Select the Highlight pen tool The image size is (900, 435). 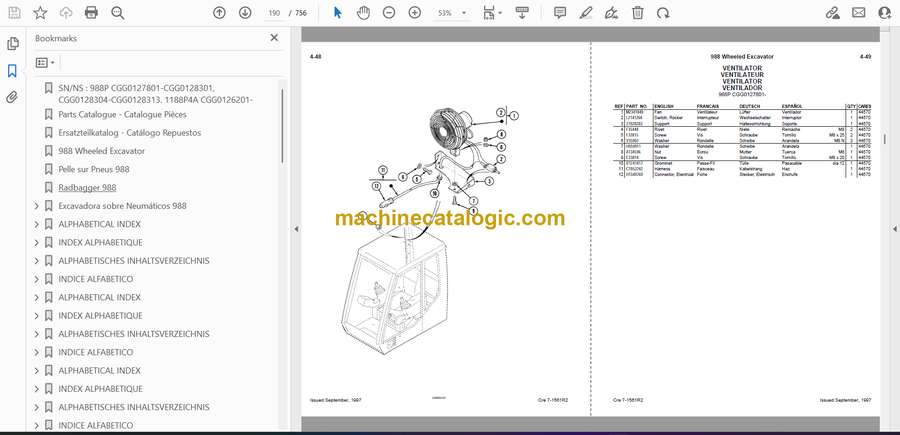586,13
